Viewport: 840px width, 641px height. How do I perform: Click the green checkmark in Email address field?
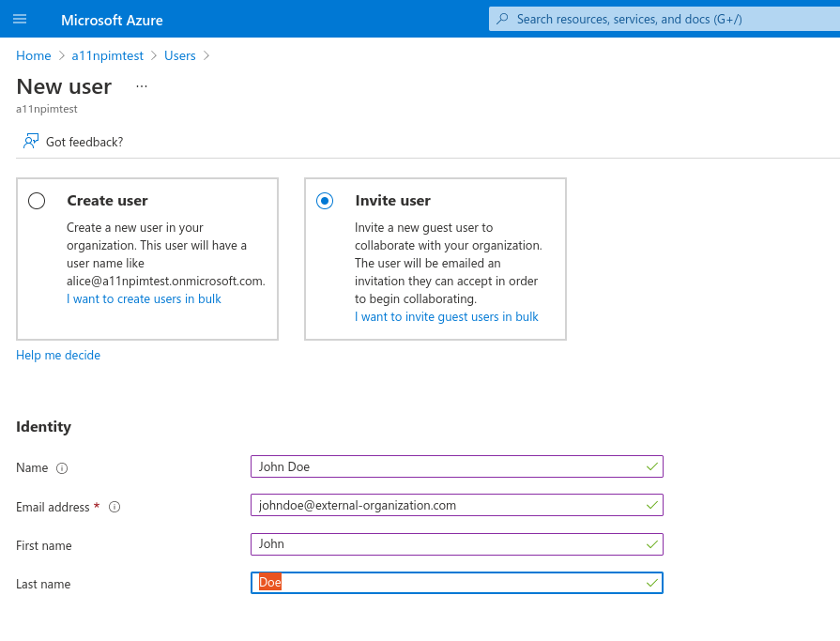pyautogui.click(x=652, y=505)
